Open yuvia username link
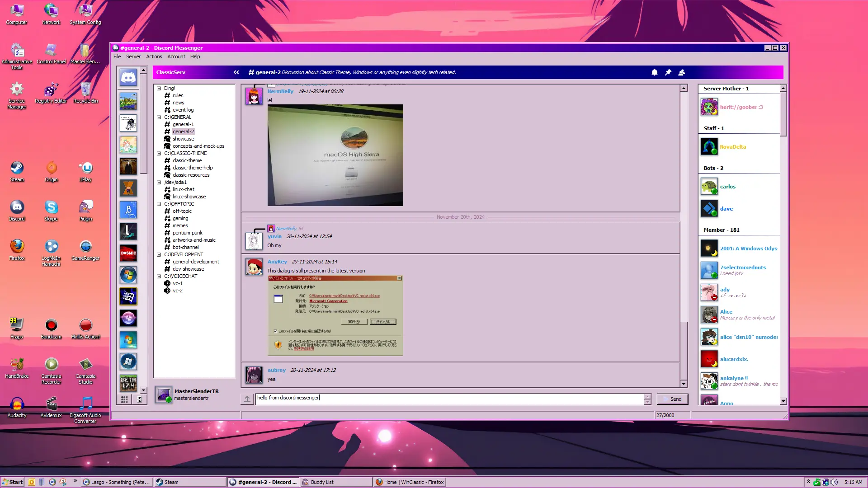The height and width of the screenshot is (488, 868). click(274, 236)
